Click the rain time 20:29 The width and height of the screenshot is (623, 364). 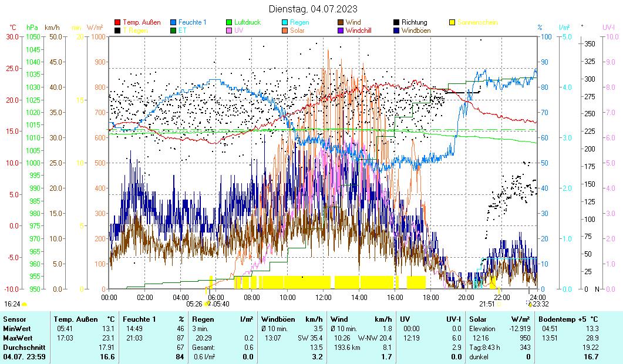pyautogui.click(x=203, y=338)
